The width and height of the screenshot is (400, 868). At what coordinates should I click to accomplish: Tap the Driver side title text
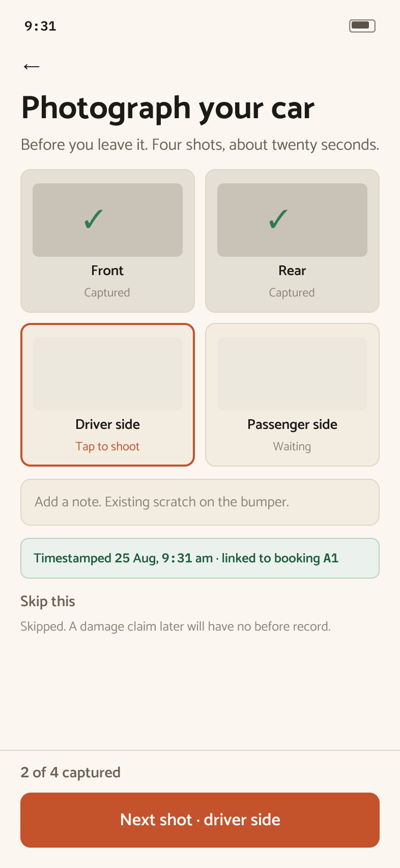(107, 424)
